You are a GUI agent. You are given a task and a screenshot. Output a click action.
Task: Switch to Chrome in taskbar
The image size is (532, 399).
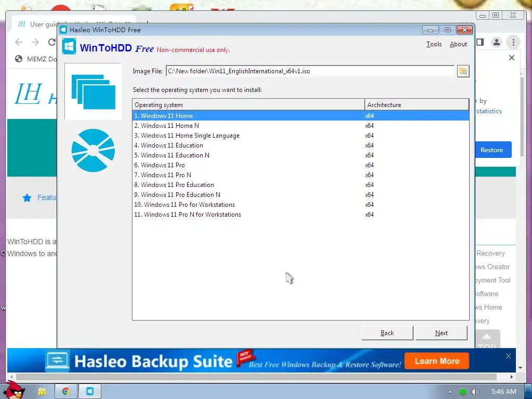point(66,392)
